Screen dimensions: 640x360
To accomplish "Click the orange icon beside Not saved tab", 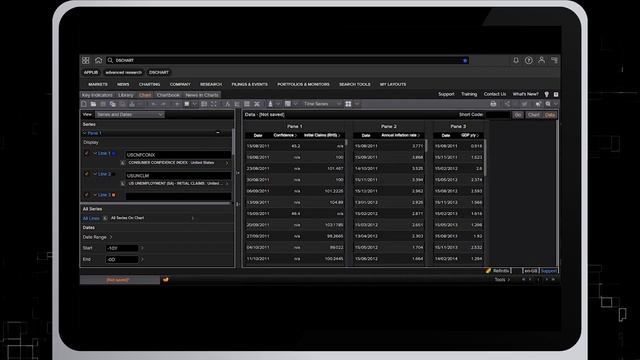I will coord(165,280).
